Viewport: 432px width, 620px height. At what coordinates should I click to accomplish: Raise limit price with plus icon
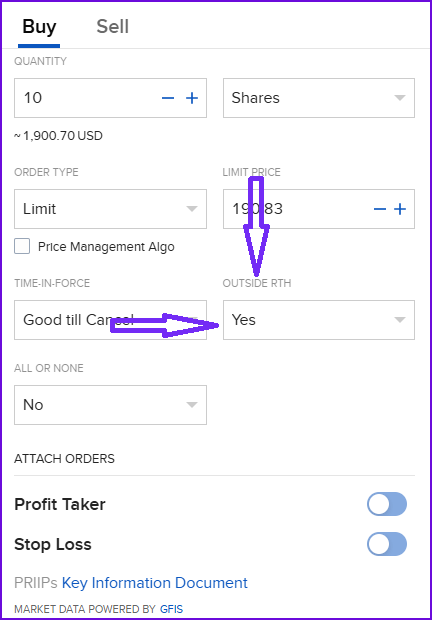click(400, 209)
